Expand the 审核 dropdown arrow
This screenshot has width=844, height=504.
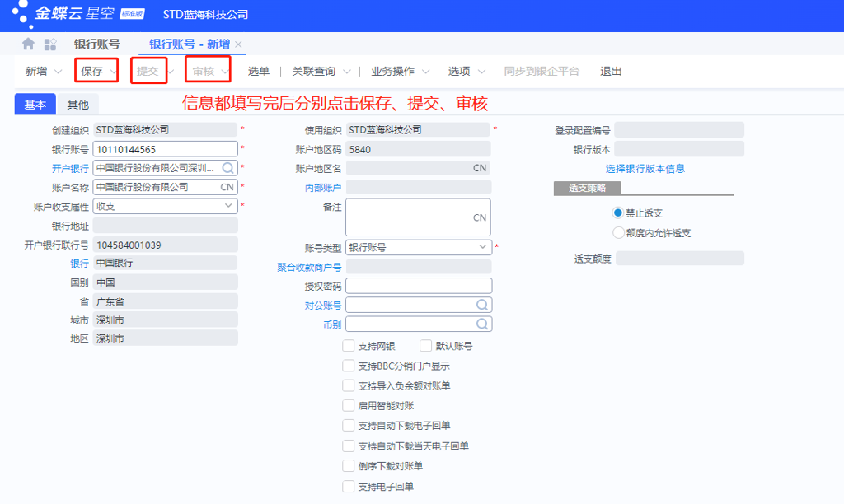pyautogui.click(x=224, y=72)
